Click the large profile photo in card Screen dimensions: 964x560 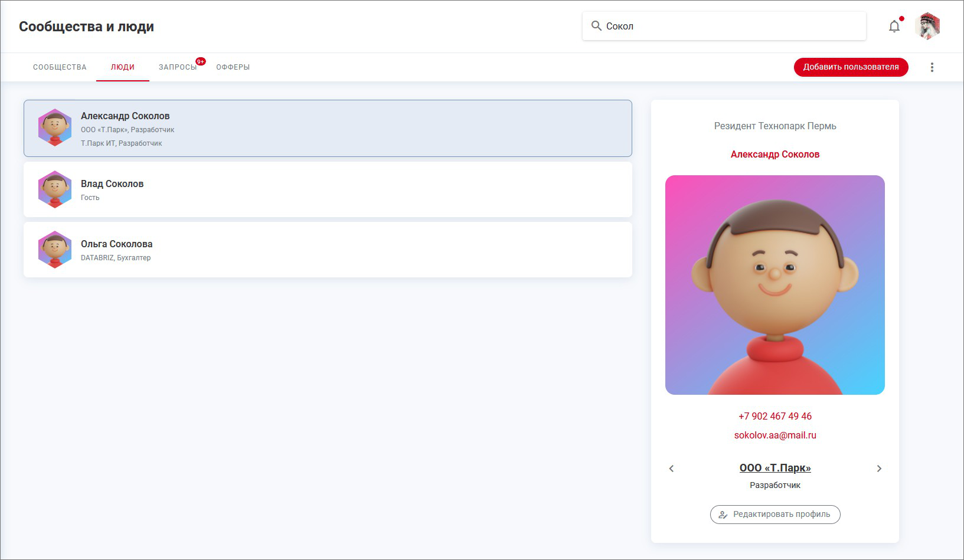click(775, 285)
